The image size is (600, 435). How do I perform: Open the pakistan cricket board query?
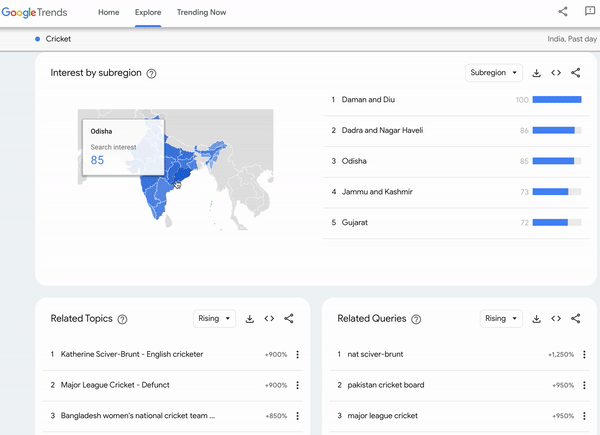pyautogui.click(x=386, y=385)
